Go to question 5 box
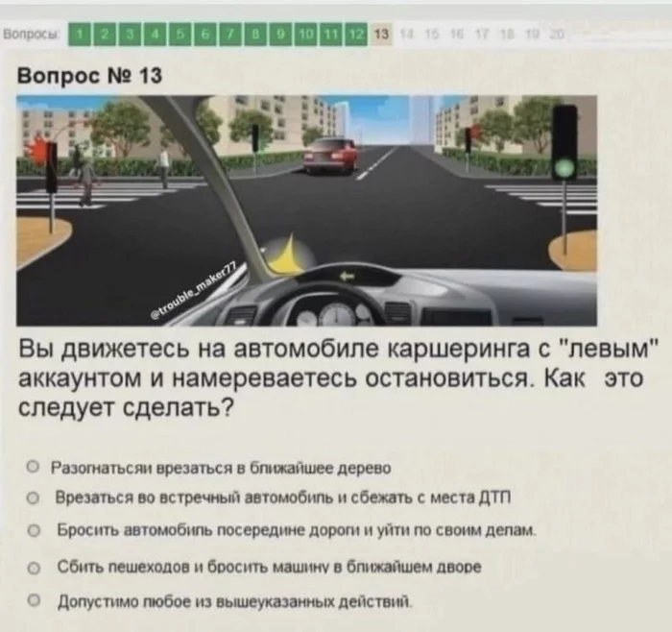This screenshot has width=672, height=632. 180,35
